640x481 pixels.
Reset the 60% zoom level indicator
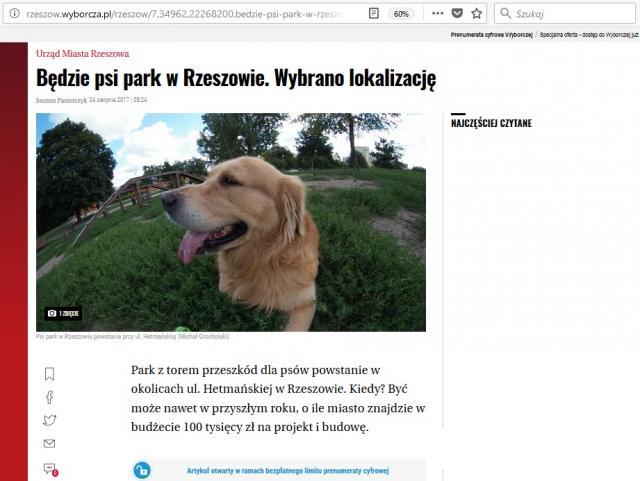click(x=401, y=14)
